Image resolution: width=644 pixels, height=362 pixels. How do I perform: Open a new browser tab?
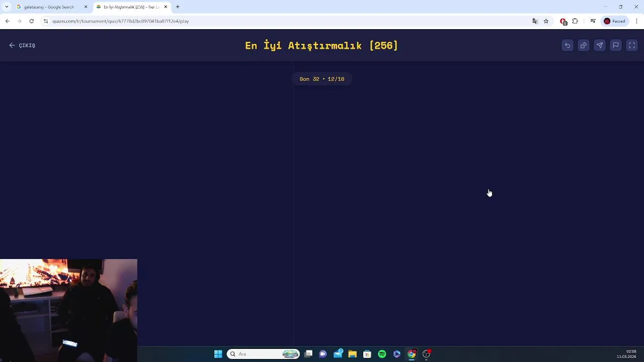(178, 7)
